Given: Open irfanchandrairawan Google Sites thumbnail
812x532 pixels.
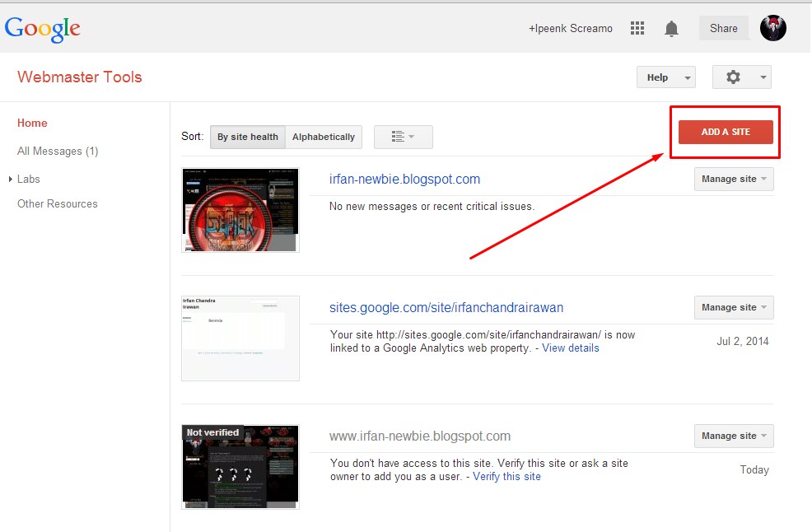Looking at the screenshot, I should tap(240, 338).
